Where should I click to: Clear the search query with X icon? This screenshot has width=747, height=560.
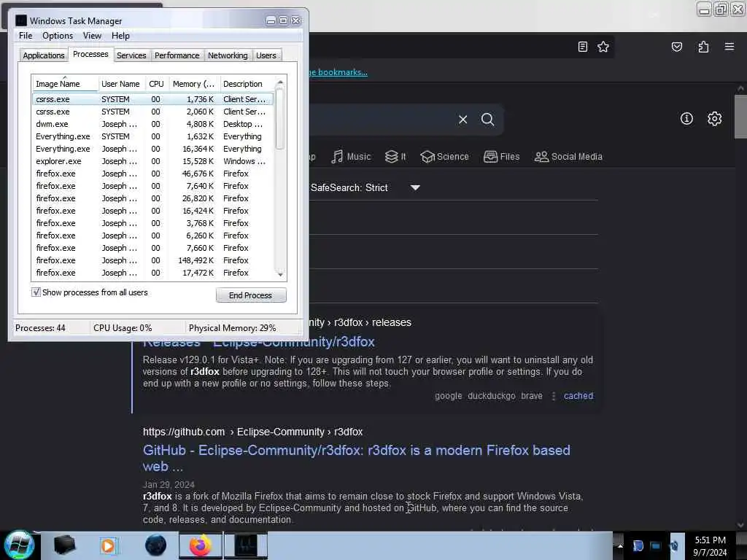(462, 119)
